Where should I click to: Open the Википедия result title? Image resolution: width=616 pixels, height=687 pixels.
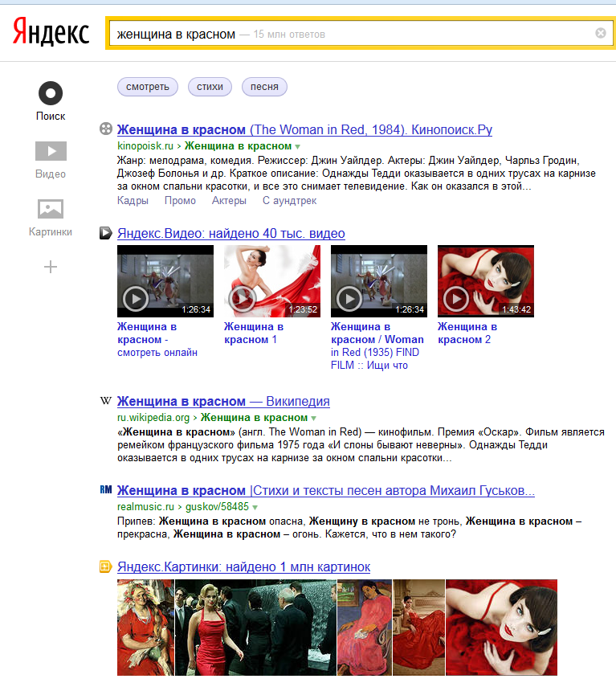coord(224,401)
